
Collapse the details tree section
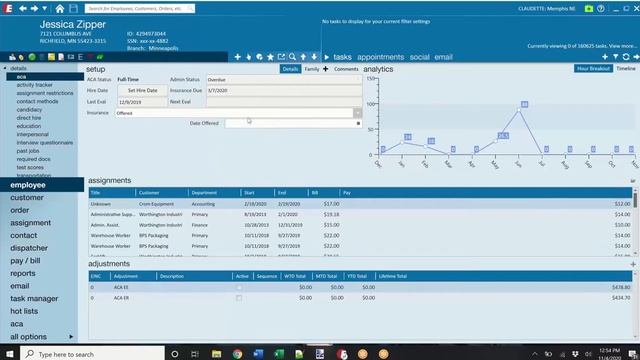point(5,68)
